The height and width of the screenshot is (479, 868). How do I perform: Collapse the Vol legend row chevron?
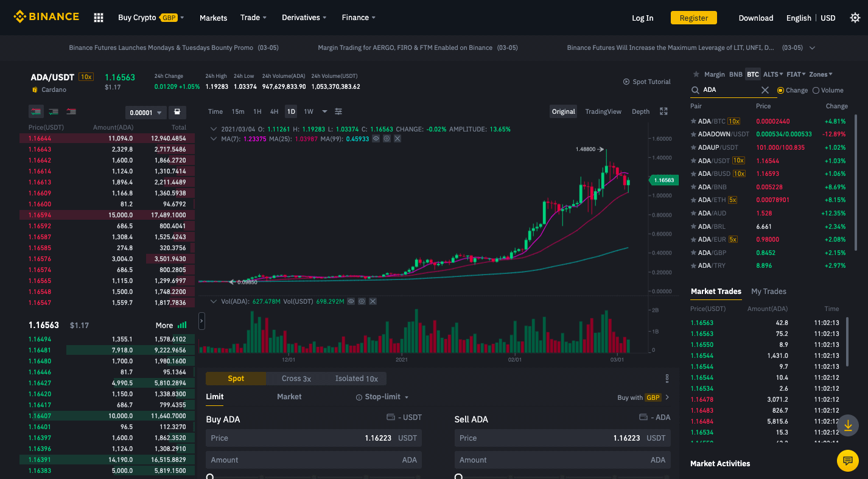click(214, 301)
